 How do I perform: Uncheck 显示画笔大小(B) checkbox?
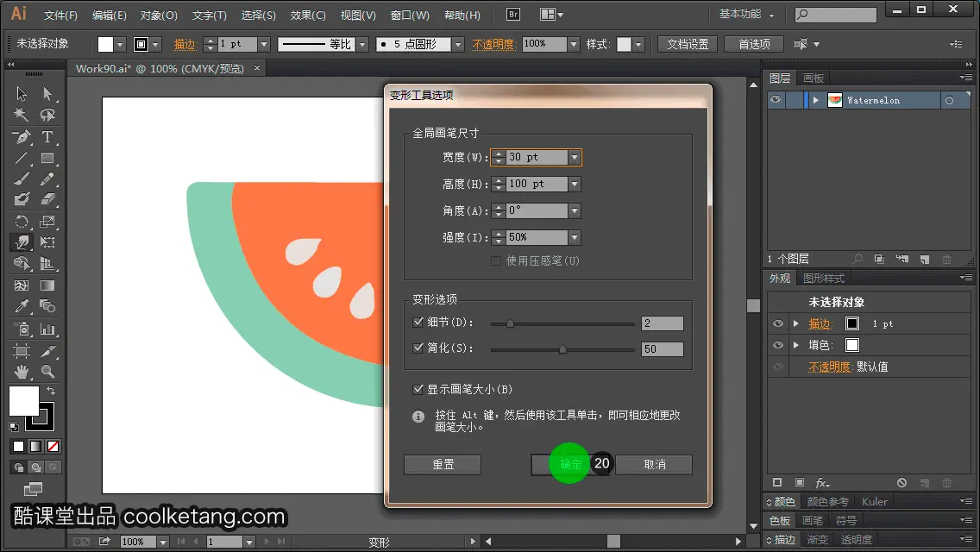coord(418,389)
